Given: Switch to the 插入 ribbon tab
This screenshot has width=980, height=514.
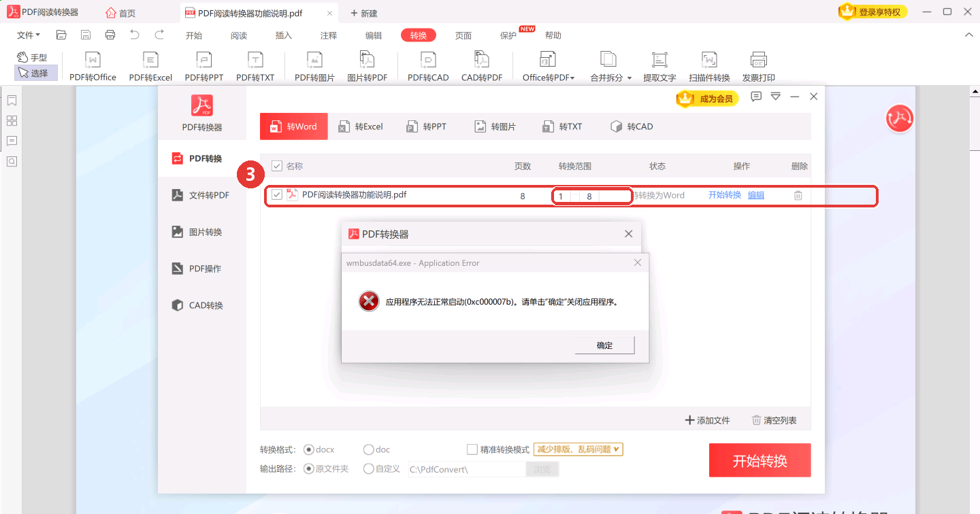Looking at the screenshot, I should [x=284, y=35].
